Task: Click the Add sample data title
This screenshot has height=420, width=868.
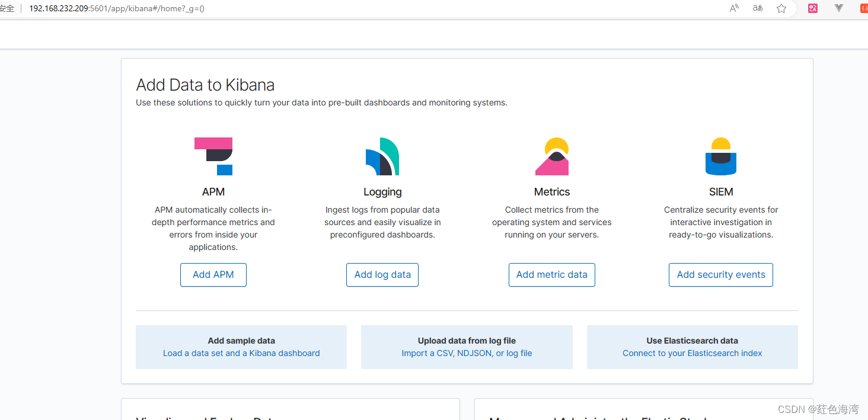Action: 241,341
